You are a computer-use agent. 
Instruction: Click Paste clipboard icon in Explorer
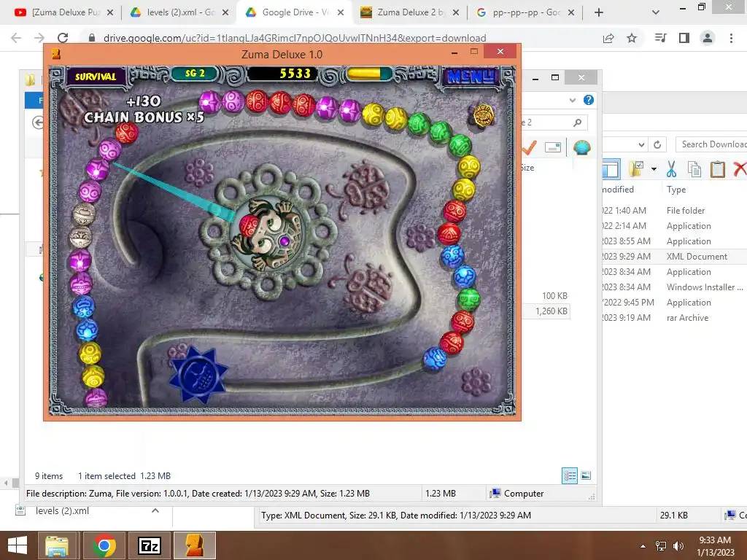tap(717, 168)
